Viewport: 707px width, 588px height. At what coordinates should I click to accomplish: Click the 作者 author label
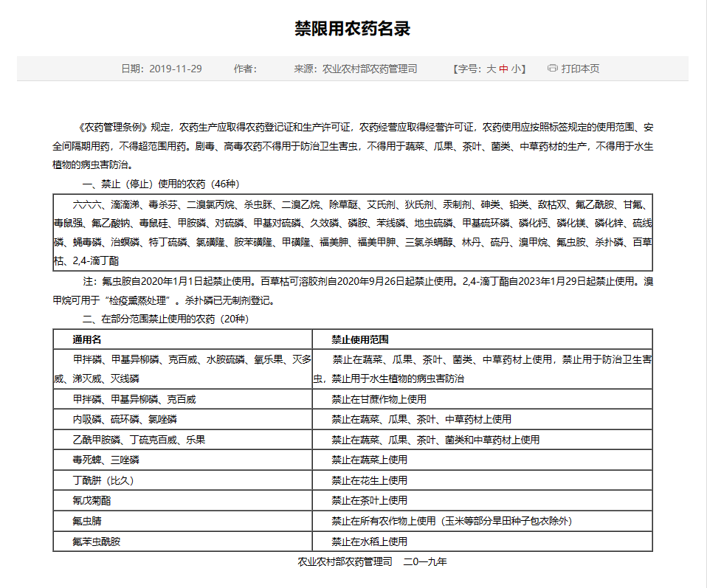point(244,69)
